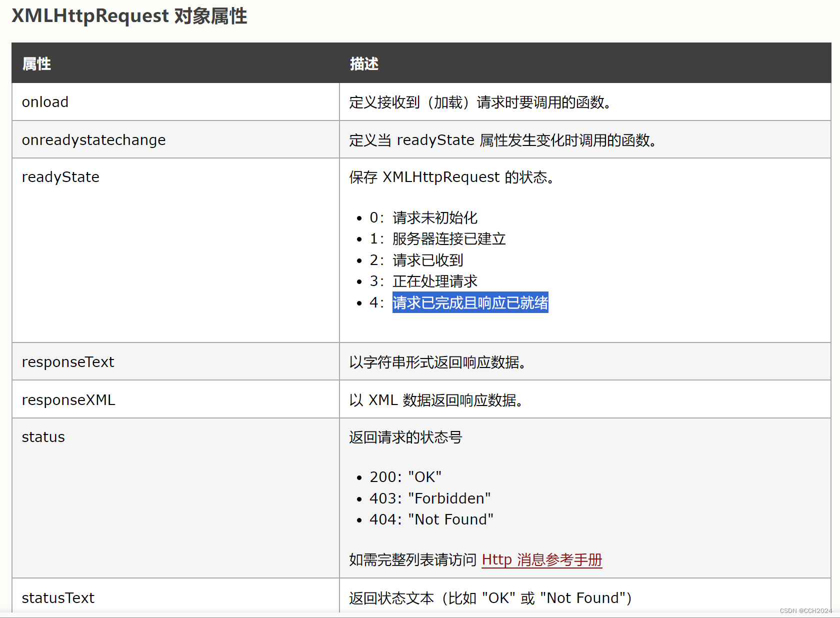Select the 描述 table header

point(363,63)
